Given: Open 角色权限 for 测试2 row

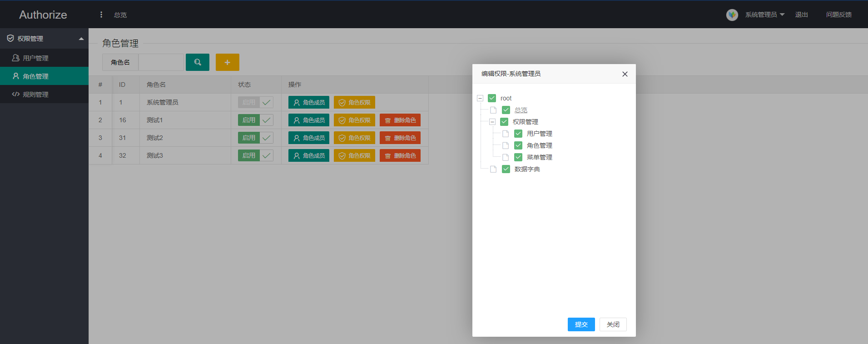Looking at the screenshot, I should click(354, 138).
